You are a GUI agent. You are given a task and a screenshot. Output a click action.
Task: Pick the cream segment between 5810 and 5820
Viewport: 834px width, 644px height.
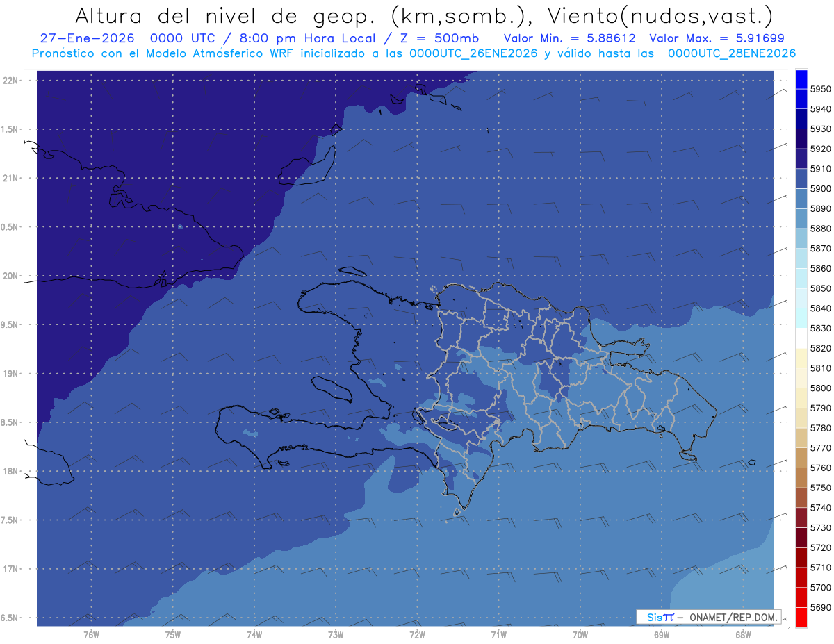(x=801, y=358)
